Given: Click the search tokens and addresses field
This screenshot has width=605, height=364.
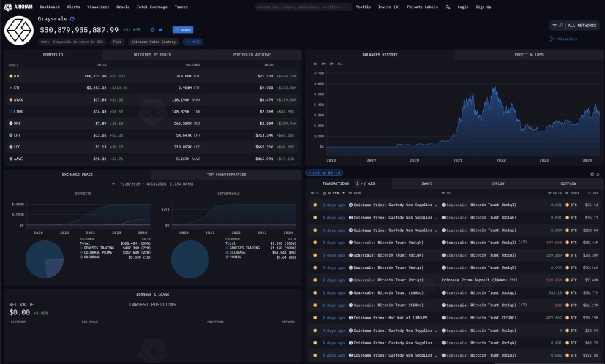Looking at the screenshot, I should (x=303, y=7).
